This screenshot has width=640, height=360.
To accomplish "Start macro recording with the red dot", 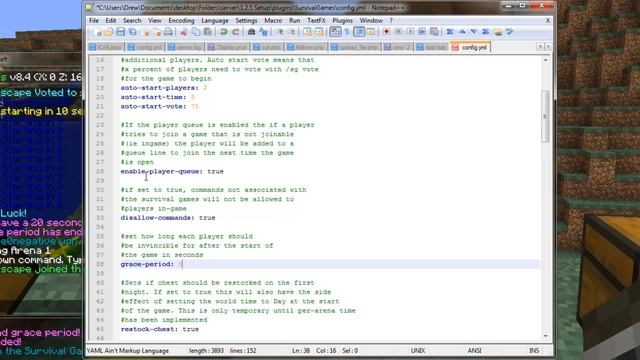I will (386, 32).
